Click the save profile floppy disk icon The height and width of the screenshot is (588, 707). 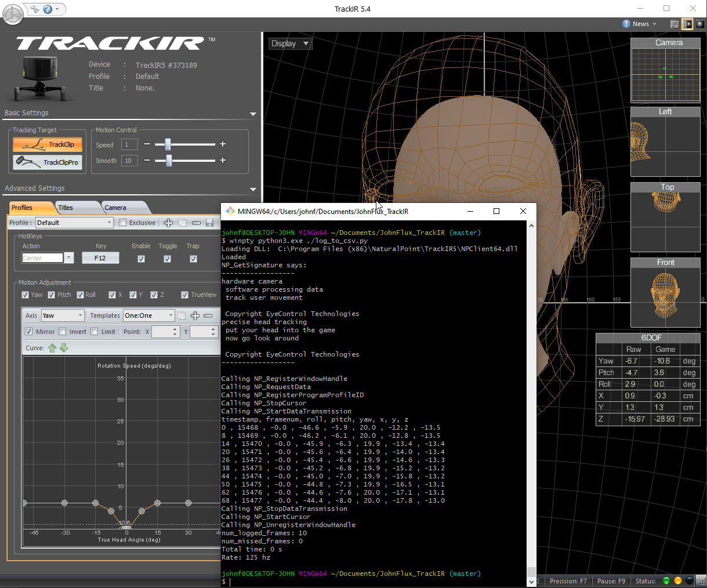tap(209, 223)
